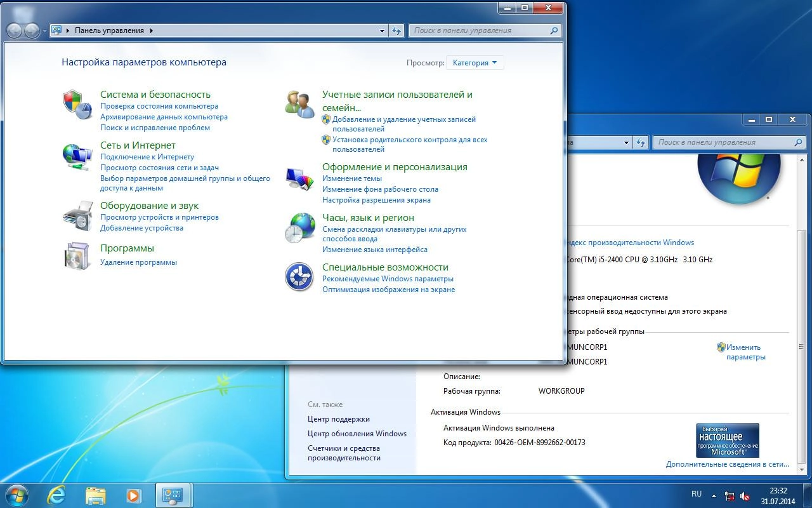The image size is (812, 508).
Task: Open the Clock, Language and Region globe icon
Action: [299, 227]
